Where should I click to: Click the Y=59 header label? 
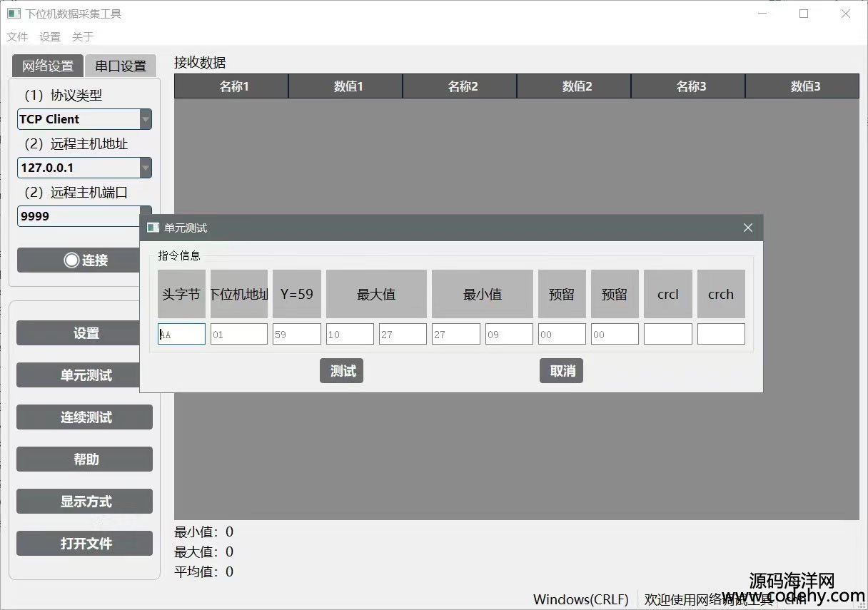[297, 294]
